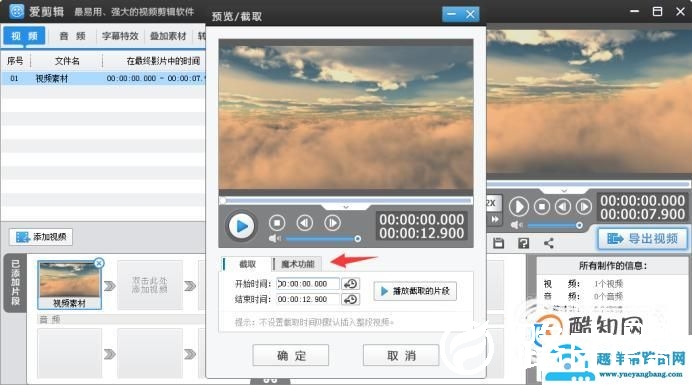Viewport: 692px width, 385px height.
Task: Click the empty 双击此处添加视频 slot
Action: coord(150,285)
